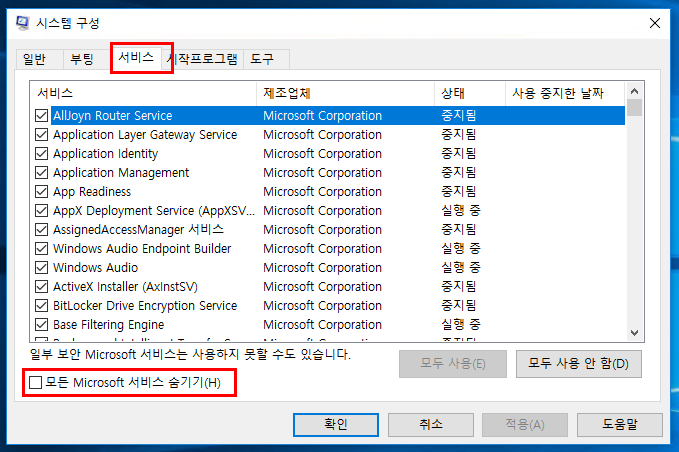The width and height of the screenshot is (679, 452).
Task: Uncheck BitLocker Drive Encryption Service
Action: [41, 306]
